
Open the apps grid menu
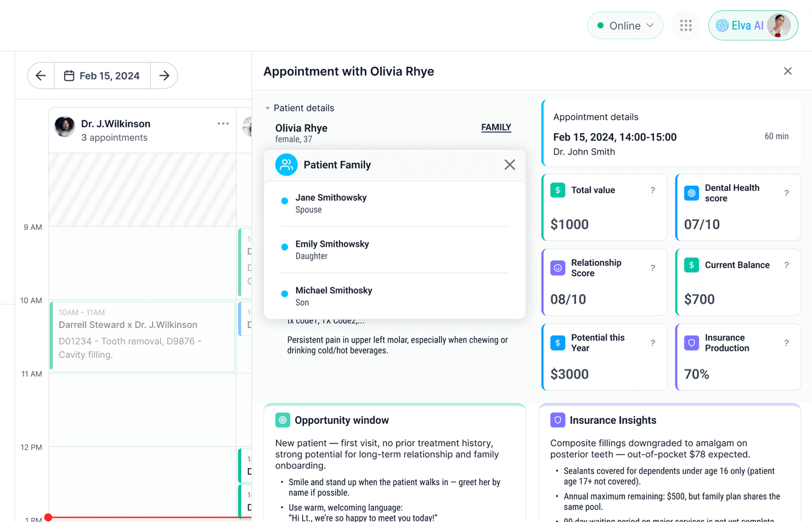(x=686, y=26)
